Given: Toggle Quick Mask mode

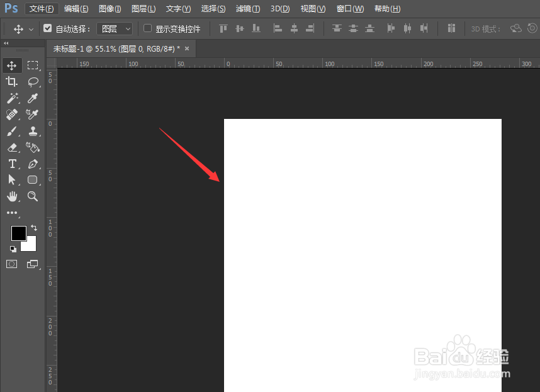Looking at the screenshot, I should (x=12, y=264).
